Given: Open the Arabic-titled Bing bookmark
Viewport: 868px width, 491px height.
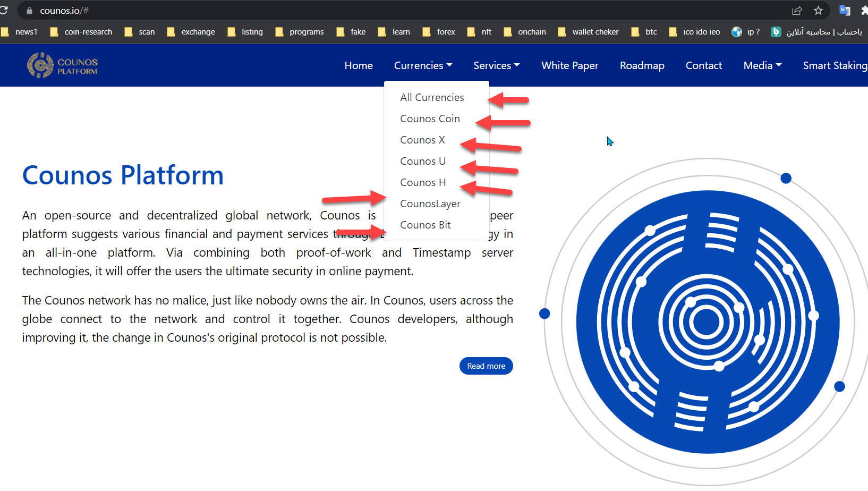Looking at the screenshot, I should 817,32.
